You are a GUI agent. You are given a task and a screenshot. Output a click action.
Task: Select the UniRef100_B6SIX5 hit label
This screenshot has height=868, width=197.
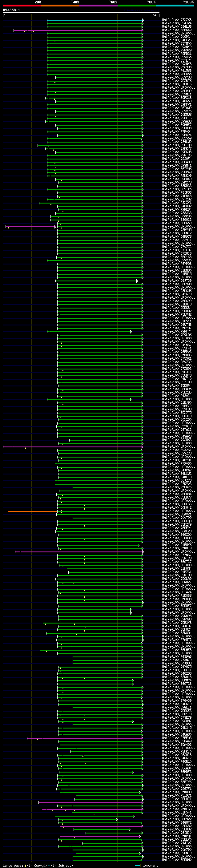click(177, 189)
